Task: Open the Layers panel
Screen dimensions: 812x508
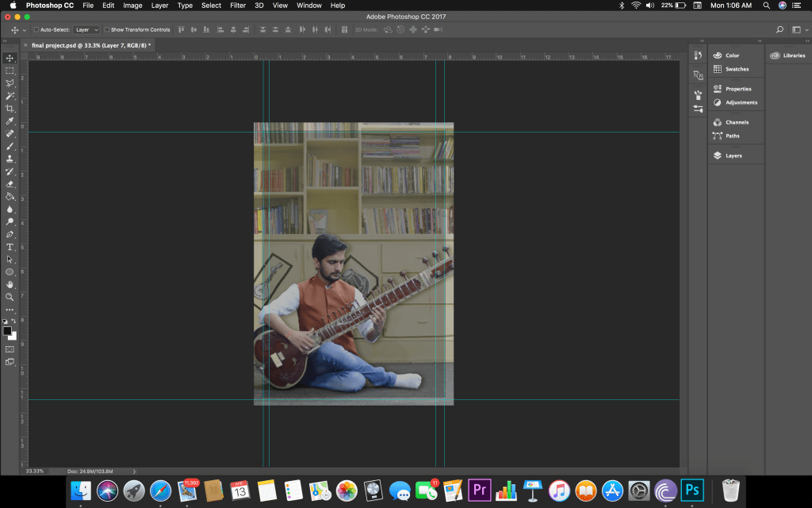Action: point(733,156)
